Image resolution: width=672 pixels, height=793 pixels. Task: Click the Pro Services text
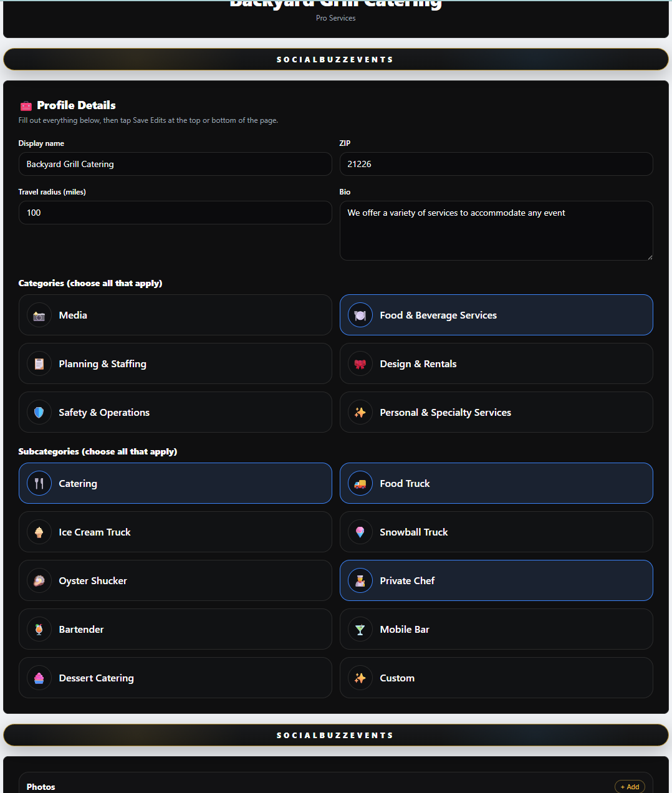[x=335, y=18]
